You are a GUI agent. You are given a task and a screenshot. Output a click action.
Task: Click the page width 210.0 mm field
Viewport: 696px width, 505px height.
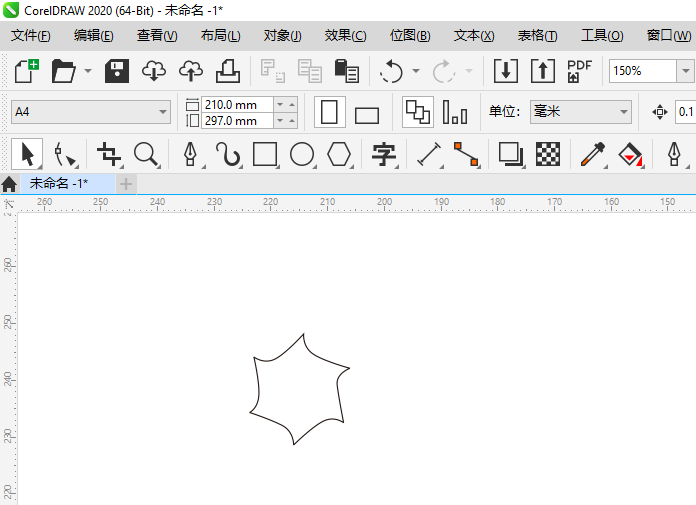237,105
